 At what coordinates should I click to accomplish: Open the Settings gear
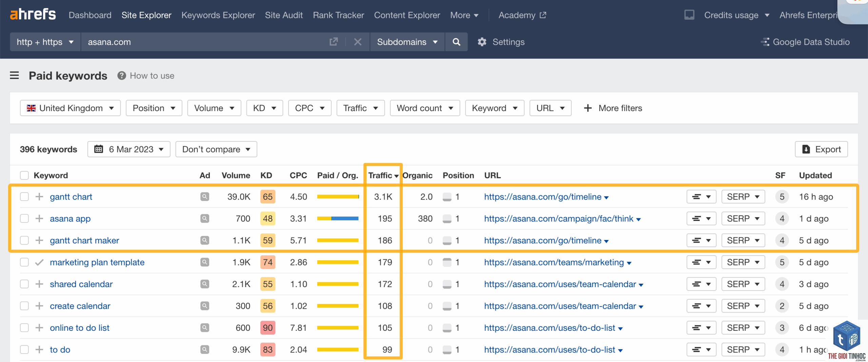tap(482, 42)
